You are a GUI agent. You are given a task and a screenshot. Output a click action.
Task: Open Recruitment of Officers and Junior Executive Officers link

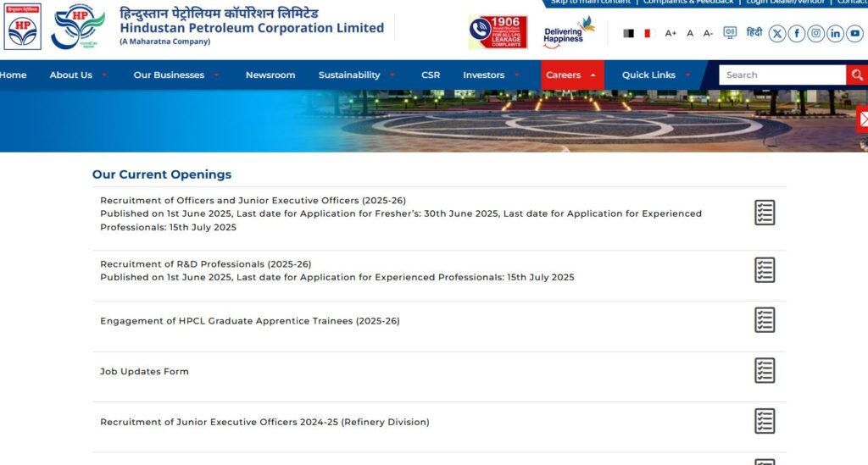click(253, 200)
